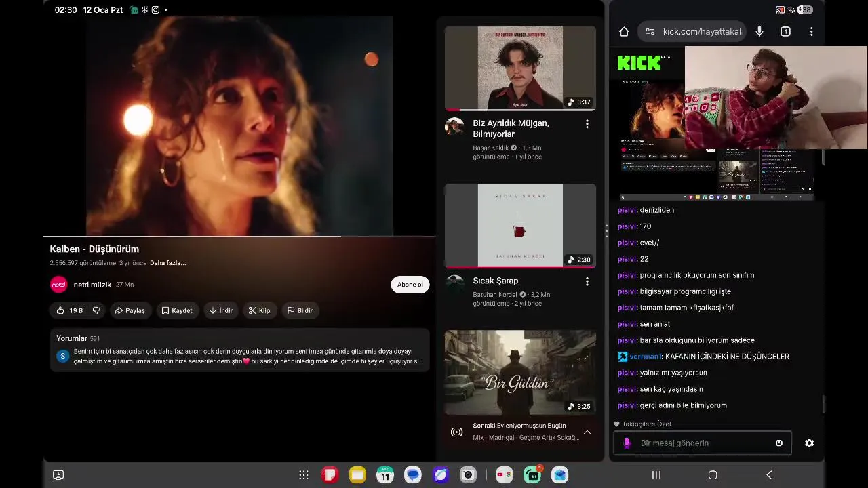Open the browser three-dot menu
Image resolution: width=868 pixels, height=488 pixels.
pyautogui.click(x=811, y=31)
